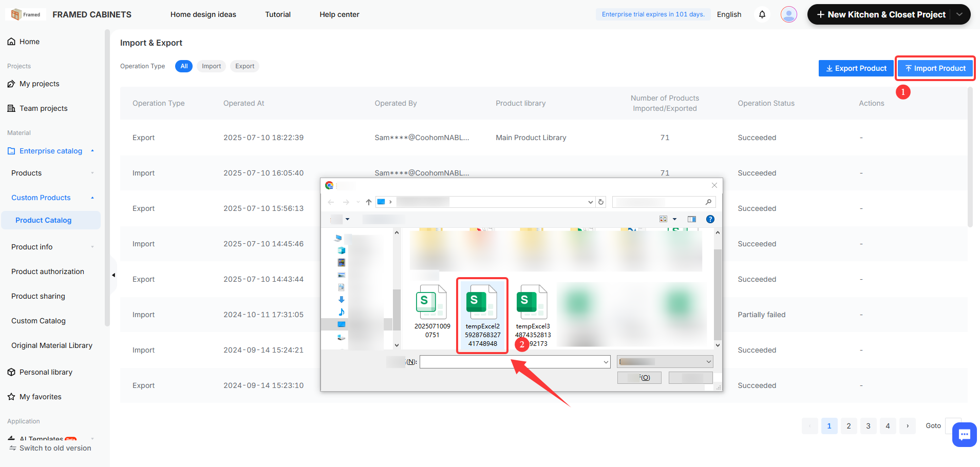980x467 pixels.
Task: Open the Organize dropdown in dialog
Action: tap(341, 219)
